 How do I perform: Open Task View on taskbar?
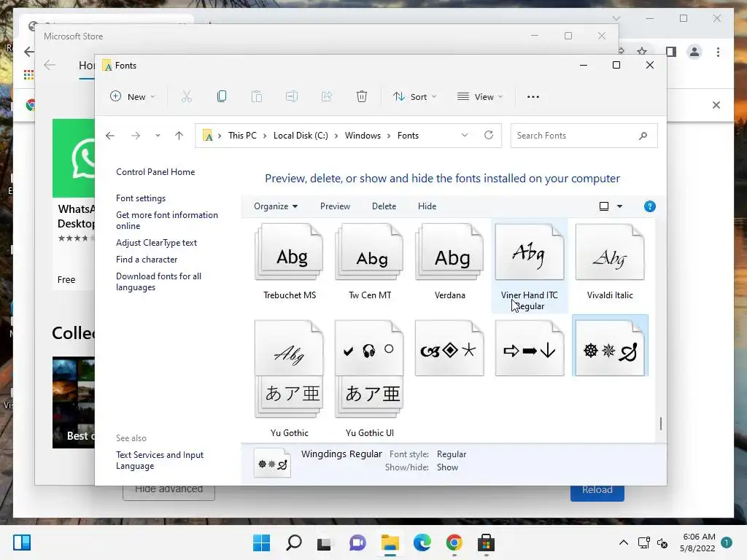click(325, 542)
